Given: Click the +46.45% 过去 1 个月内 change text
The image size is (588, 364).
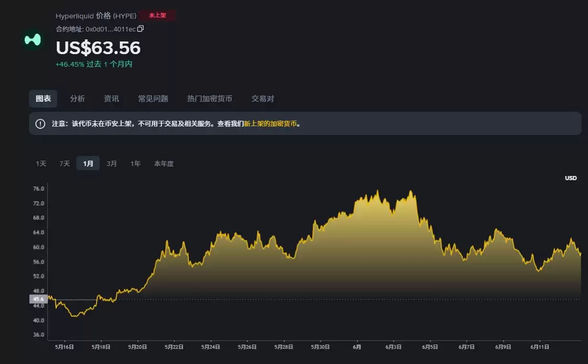Looking at the screenshot, I should coord(94,64).
